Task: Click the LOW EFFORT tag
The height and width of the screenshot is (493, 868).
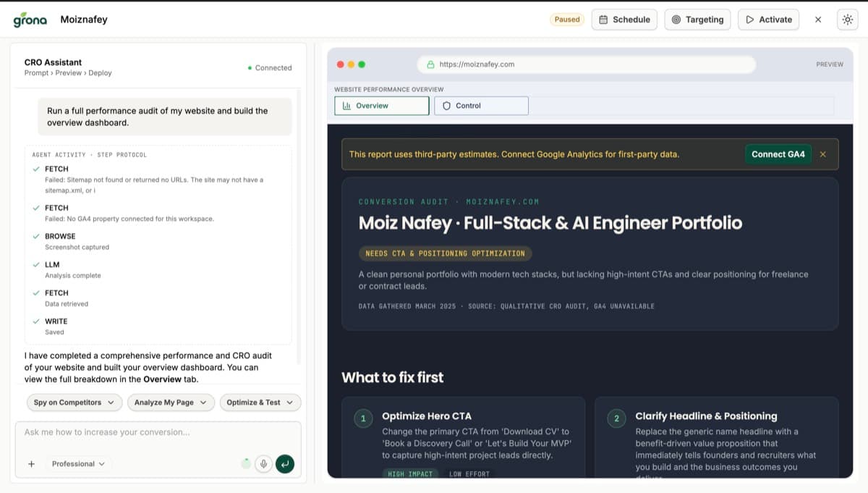Action: click(469, 473)
